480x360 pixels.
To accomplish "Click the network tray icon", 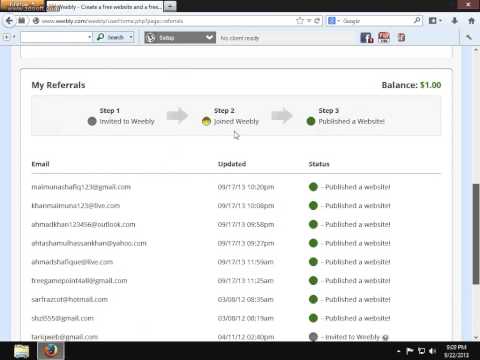I will tap(421, 351).
